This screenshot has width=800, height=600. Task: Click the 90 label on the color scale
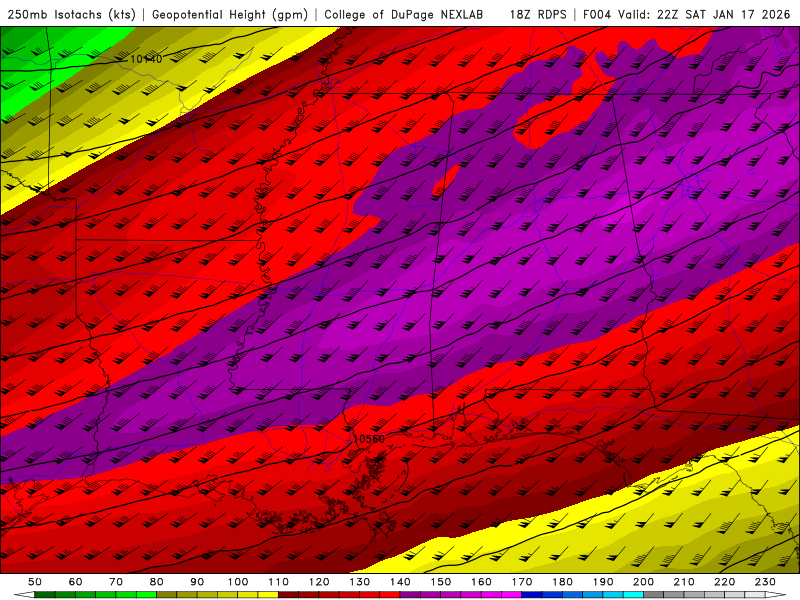pyautogui.click(x=197, y=582)
